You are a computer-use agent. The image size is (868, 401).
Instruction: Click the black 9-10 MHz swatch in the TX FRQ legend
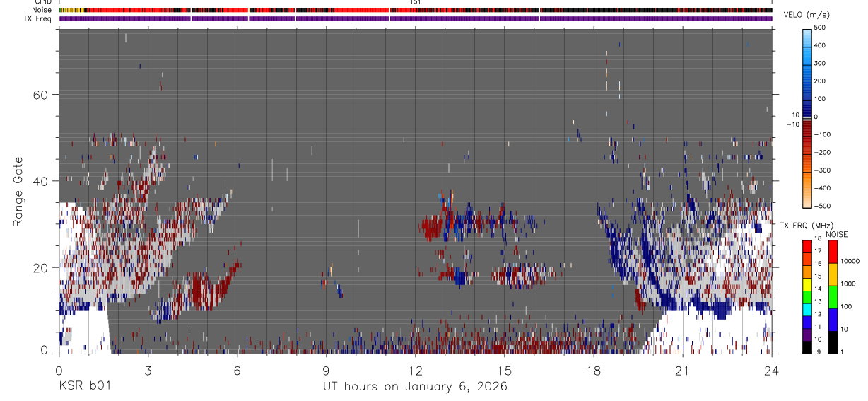(807, 347)
